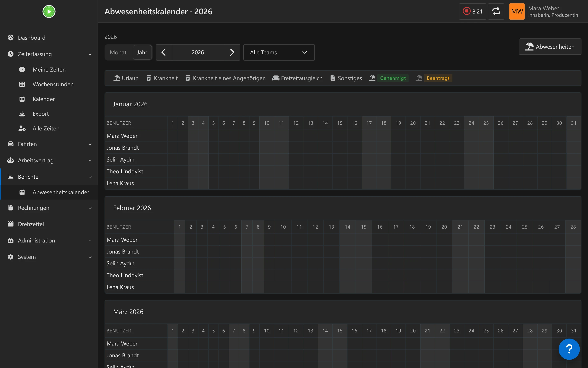Click Mara Weber in Januar 2026
Viewport: 588px width, 368px height.
pos(122,136)
